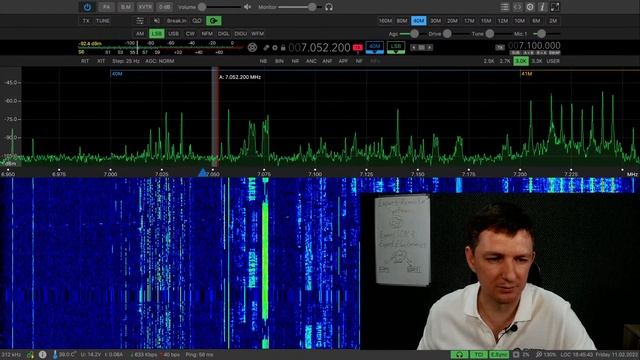
Task: Adjust the Monitor slider
Action: tap(300, 7)
